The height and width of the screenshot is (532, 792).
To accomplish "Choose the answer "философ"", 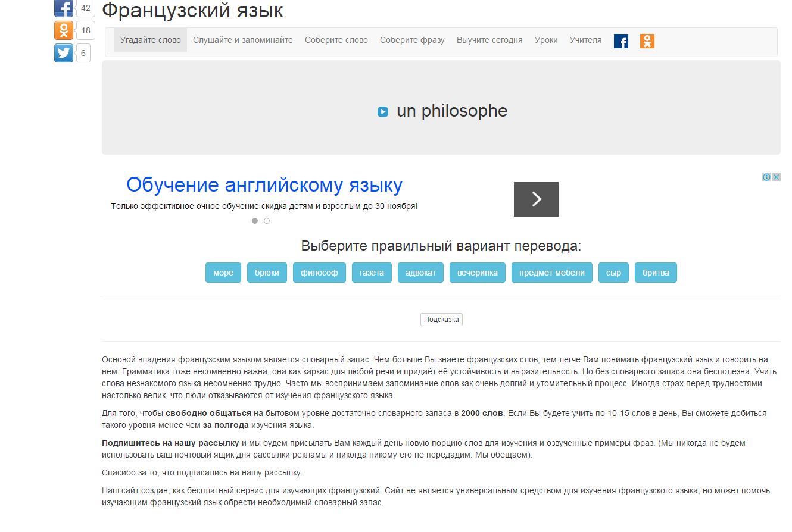I will [x=319, y=273].
